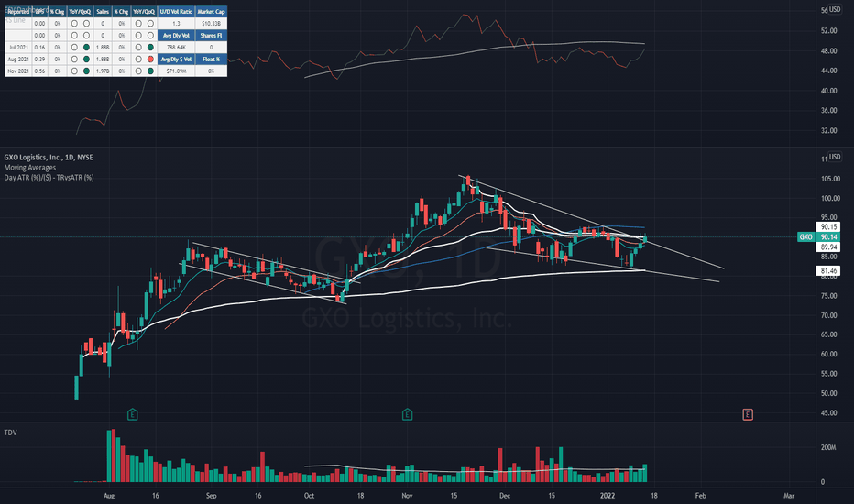Click the Avg Dly Vol header cell

(176, 36)
